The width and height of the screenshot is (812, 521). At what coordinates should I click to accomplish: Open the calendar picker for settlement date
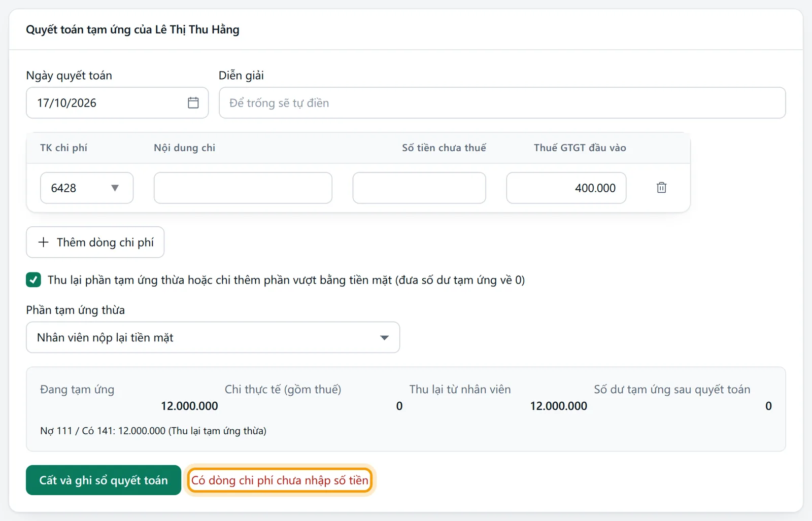coord(193,102)
